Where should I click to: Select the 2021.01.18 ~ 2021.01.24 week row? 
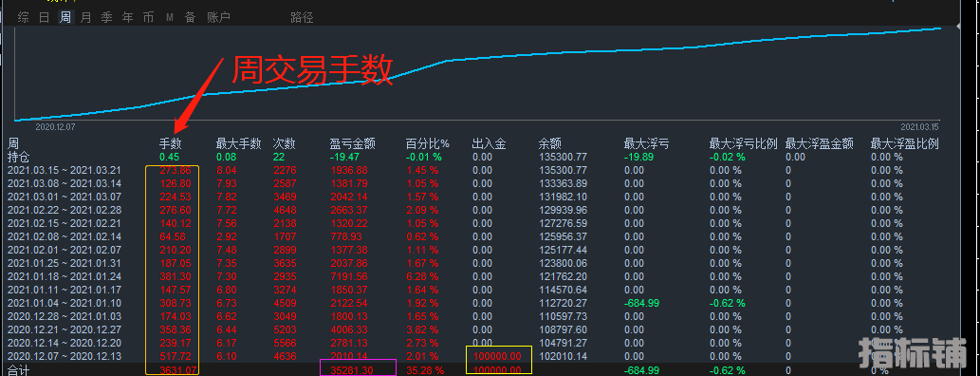click(x=481, y=276)
